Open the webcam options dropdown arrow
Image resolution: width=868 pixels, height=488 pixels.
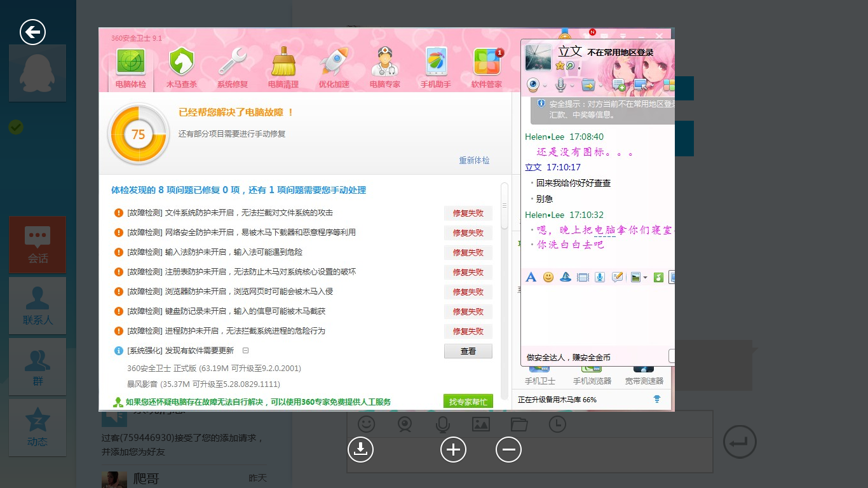[545, 86]
